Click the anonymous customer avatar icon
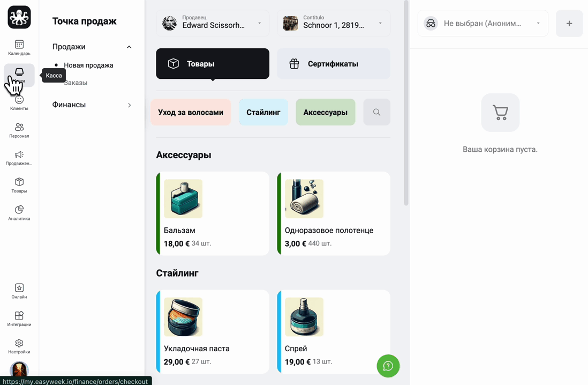Screen dimensions: 588x385 coord(431,23)
